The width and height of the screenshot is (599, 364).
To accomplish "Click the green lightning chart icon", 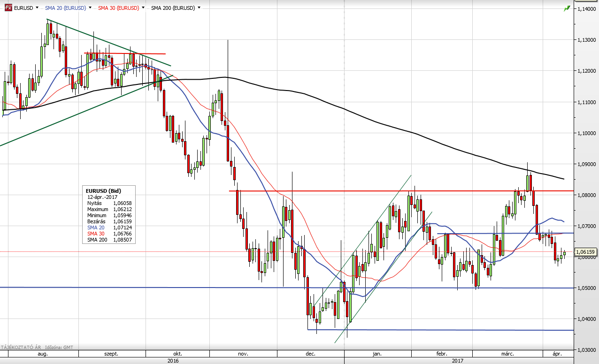I will pyautogui.click(x=567, y=8).
